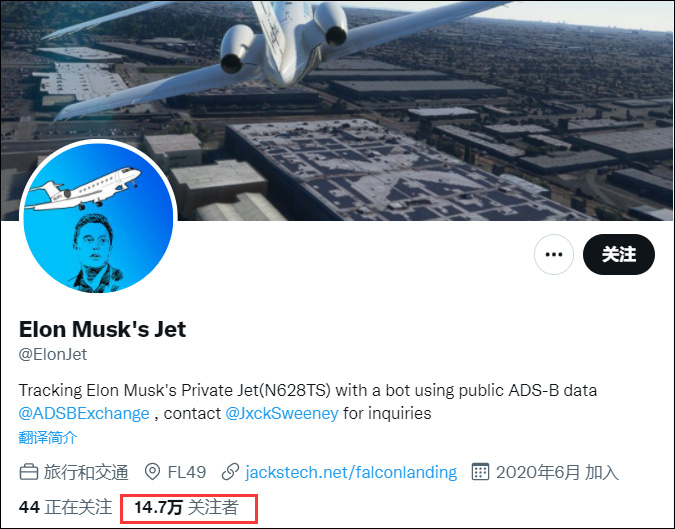Click the 2020年6月 加入 join date
The width and height of the screenshot is (675, 529).
(x=558, y=472)
